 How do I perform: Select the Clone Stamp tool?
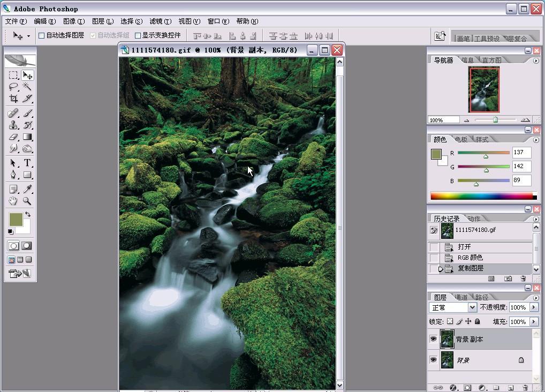[x=13, y=125]
